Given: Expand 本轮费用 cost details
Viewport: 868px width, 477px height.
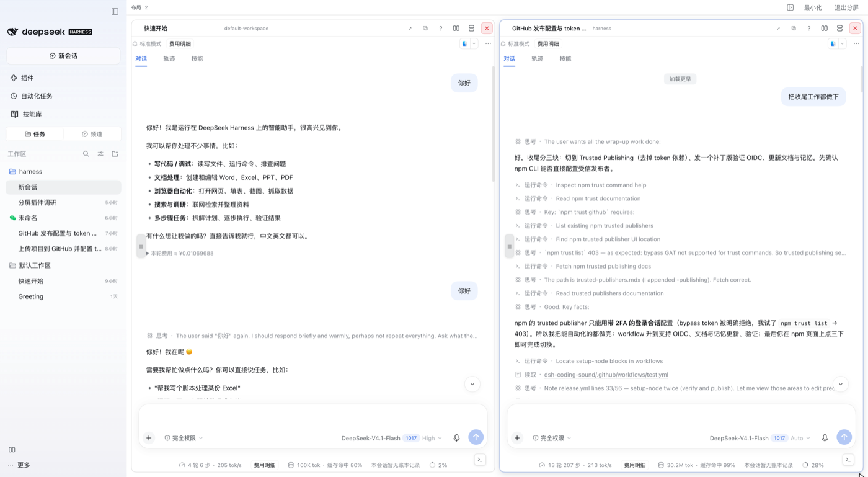Looking at the screenshot, I should pyautogui.click(x=180, y=253).
